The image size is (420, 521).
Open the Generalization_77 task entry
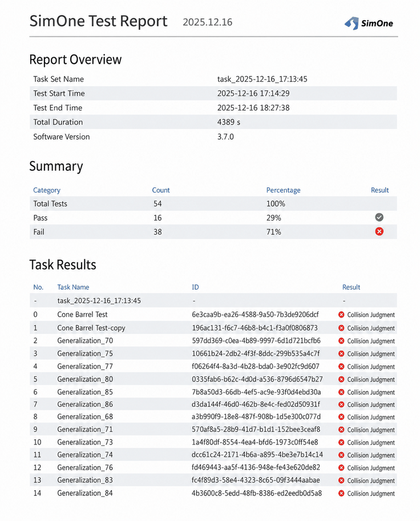(85, 367)
